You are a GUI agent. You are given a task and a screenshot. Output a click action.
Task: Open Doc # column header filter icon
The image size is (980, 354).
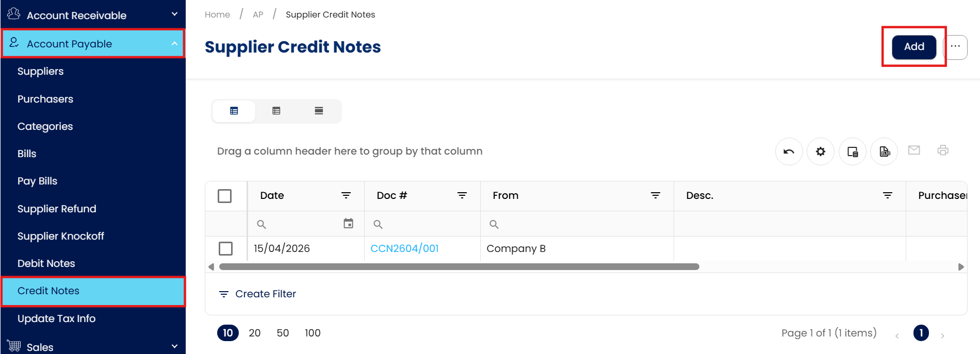click(462, 195)
